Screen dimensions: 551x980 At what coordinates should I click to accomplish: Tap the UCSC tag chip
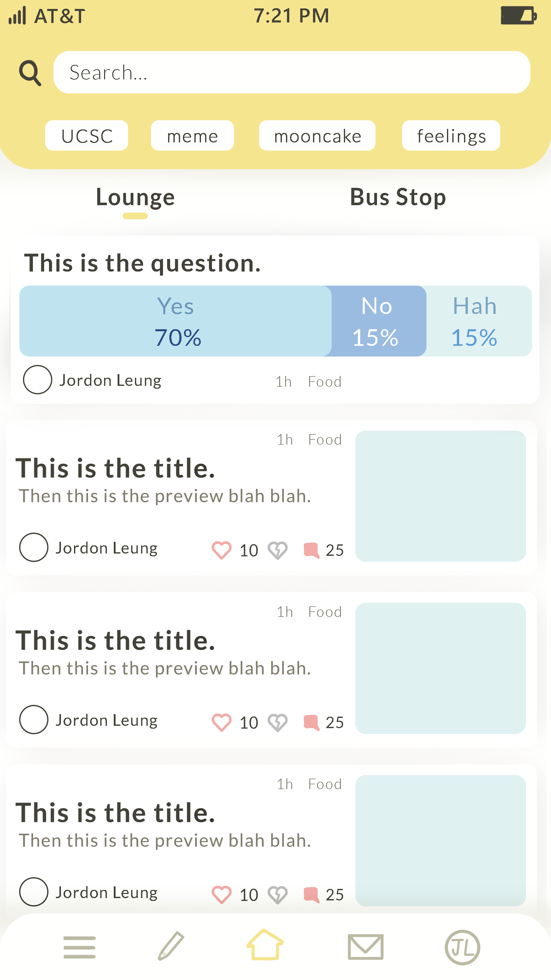(x=87, y=136)
